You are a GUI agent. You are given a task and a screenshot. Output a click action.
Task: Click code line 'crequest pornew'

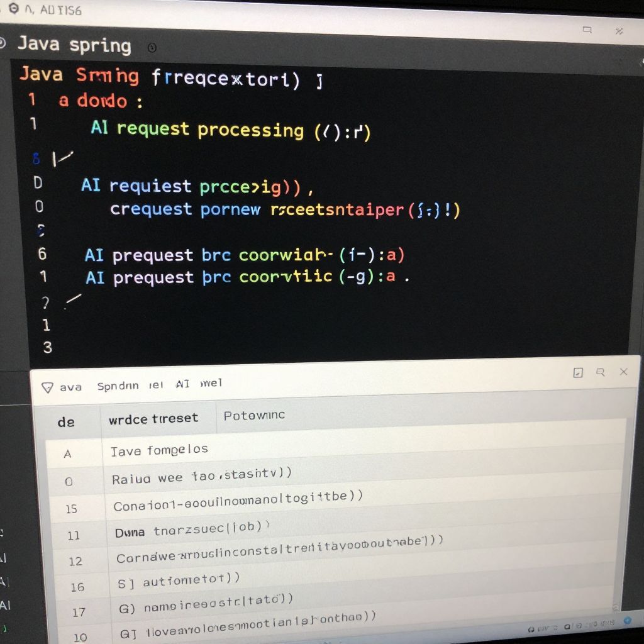[x=285, y=209]
